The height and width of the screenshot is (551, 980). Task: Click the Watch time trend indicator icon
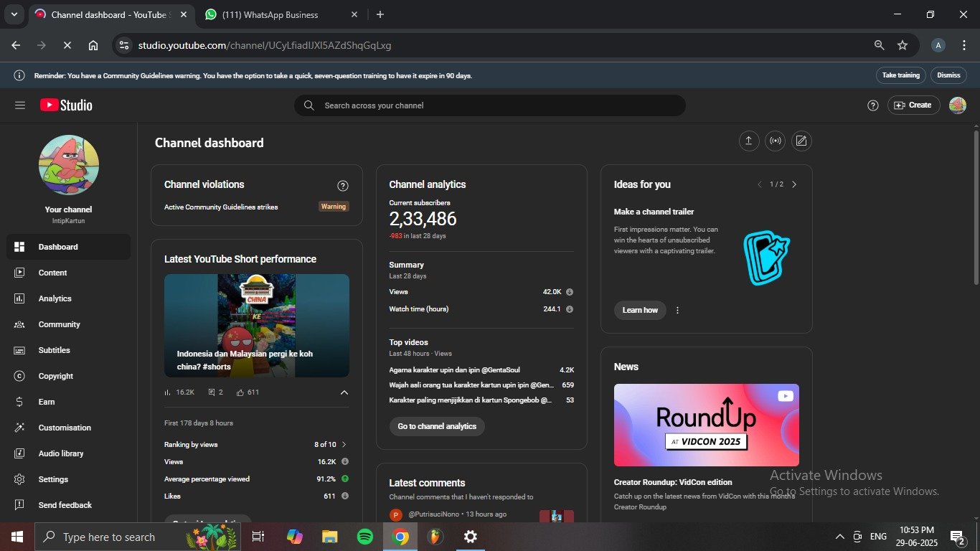click(x=570, y=309)
